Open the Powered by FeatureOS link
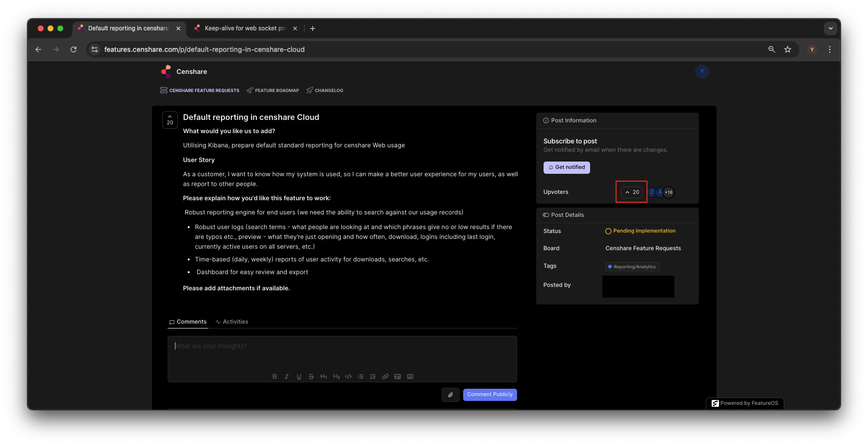 point(744,403)
